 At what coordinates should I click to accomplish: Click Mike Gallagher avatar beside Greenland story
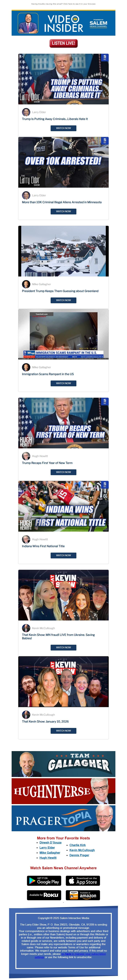pyautogui.click(x=26, y=284)
